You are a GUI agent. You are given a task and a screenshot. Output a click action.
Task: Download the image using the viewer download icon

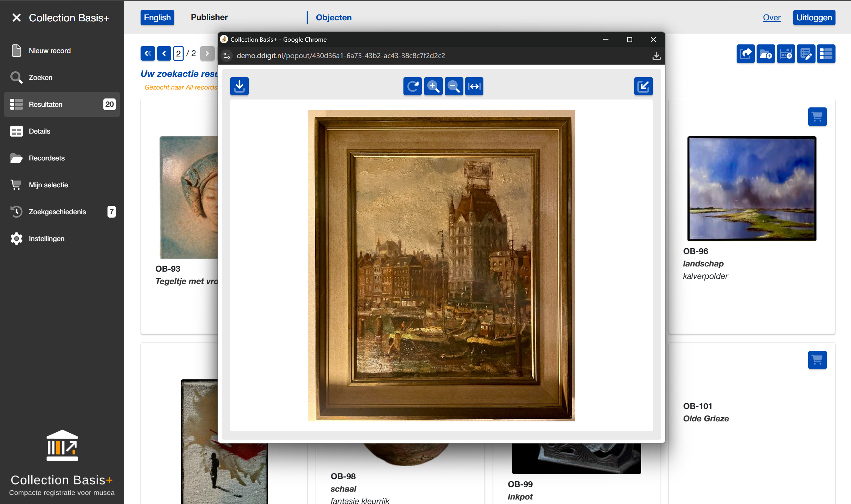[239, 86]
